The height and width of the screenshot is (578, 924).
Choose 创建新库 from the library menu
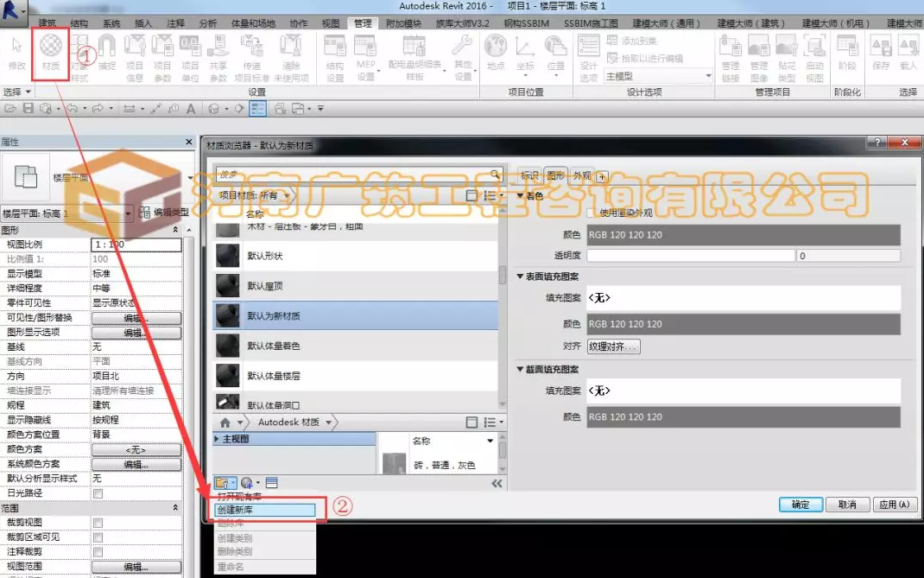pyautogui.click(x=265, y=510)
